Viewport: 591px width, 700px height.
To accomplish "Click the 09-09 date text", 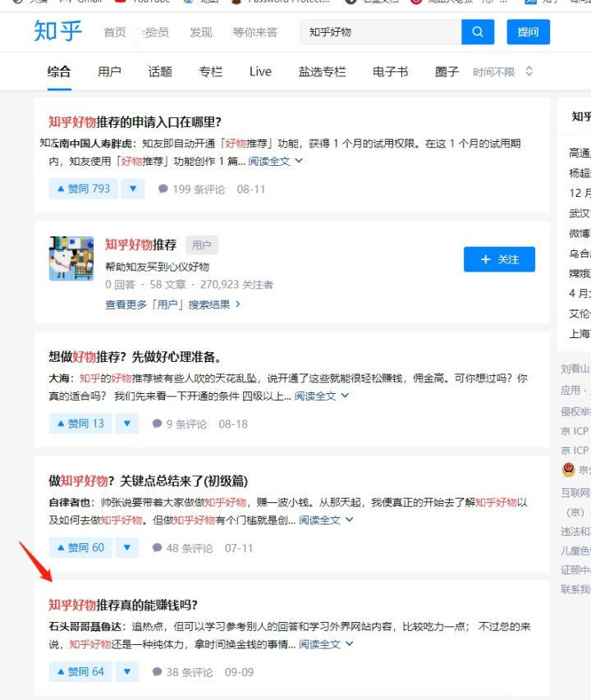I will pos(239,672).
